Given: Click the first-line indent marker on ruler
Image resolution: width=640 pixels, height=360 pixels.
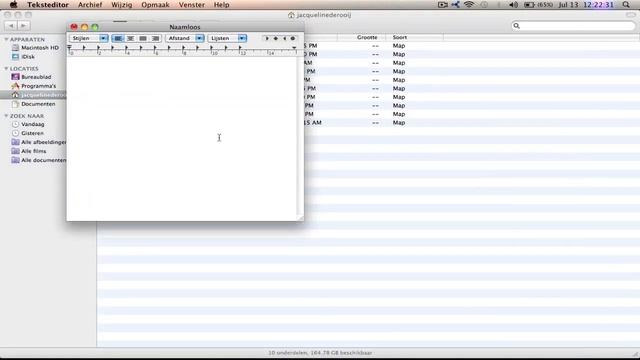Looking at the screenshot, I should coord(70,48).
